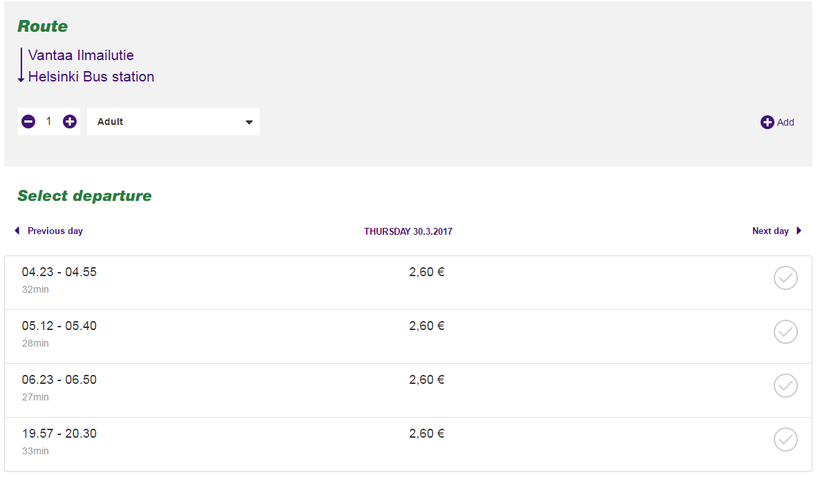Select the 05.12 departure checkmark
The width and height of the screenshot is (820, 484).
[785, 332]
